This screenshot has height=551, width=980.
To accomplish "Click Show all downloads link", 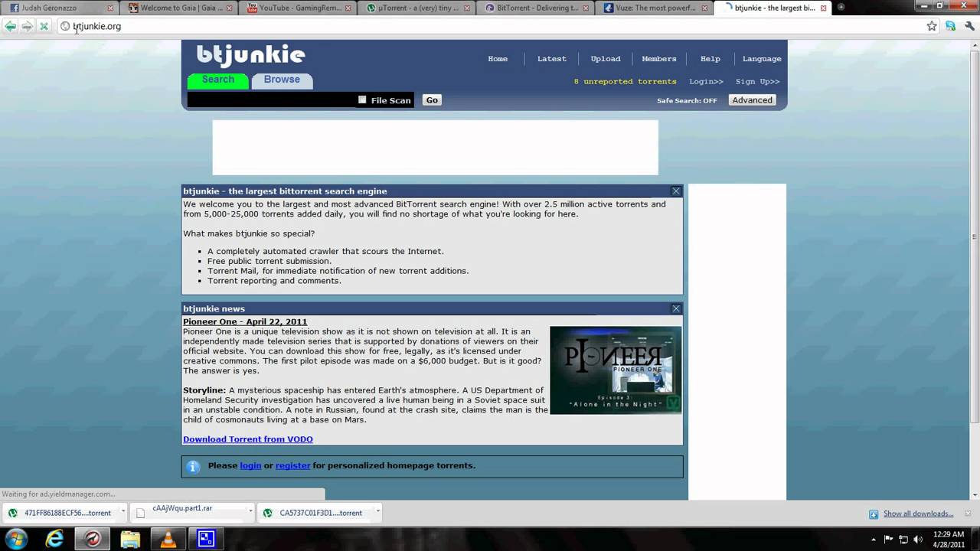I will [x=918, y=514].
